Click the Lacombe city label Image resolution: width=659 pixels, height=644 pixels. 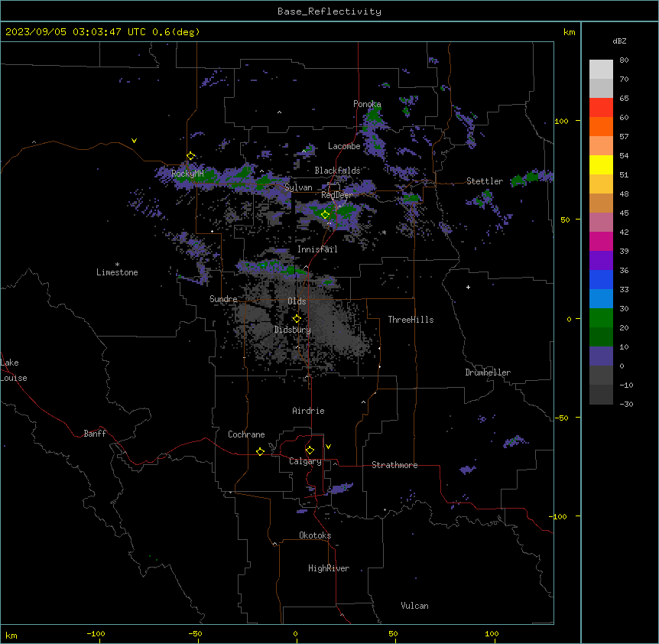[x=344, y=146]
